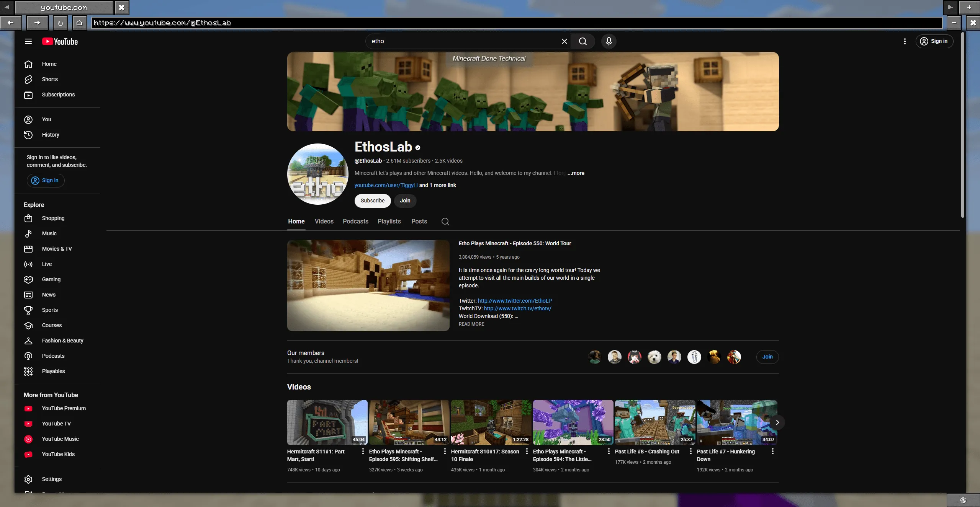Screen dimensions: 980x507
Task: Open options menu for Past Life #8 video
Action: [x=690, y=452]
